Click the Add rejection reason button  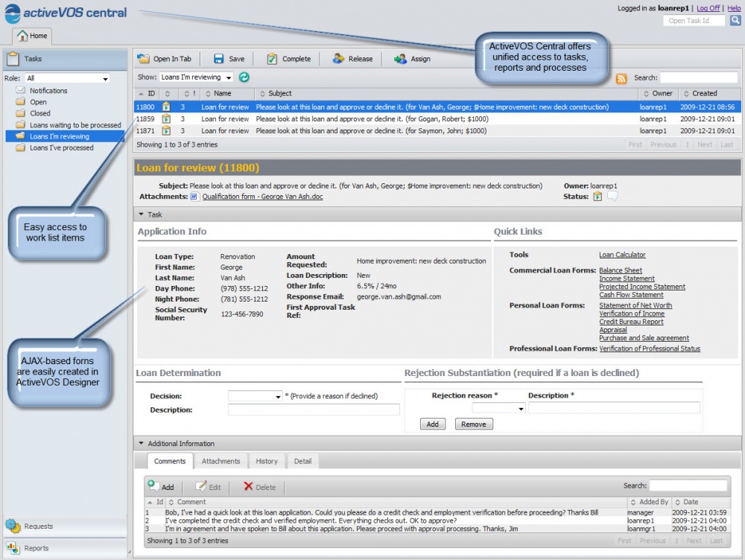(x=432, y=424)
